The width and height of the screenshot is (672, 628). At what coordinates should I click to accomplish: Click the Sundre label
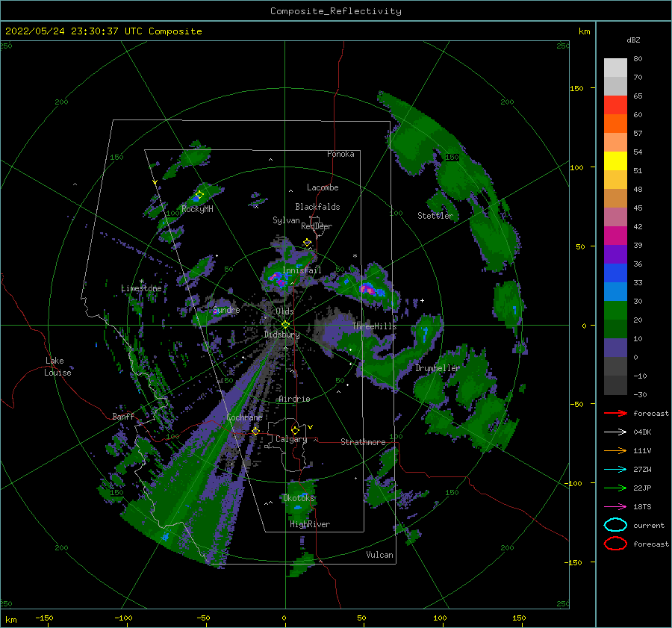[226, 309]
